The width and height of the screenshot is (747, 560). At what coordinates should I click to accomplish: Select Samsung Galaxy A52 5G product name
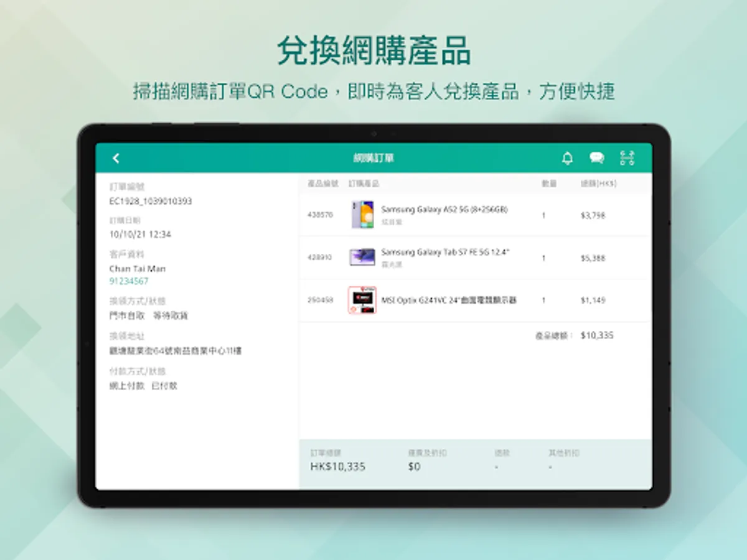point(444,210)
